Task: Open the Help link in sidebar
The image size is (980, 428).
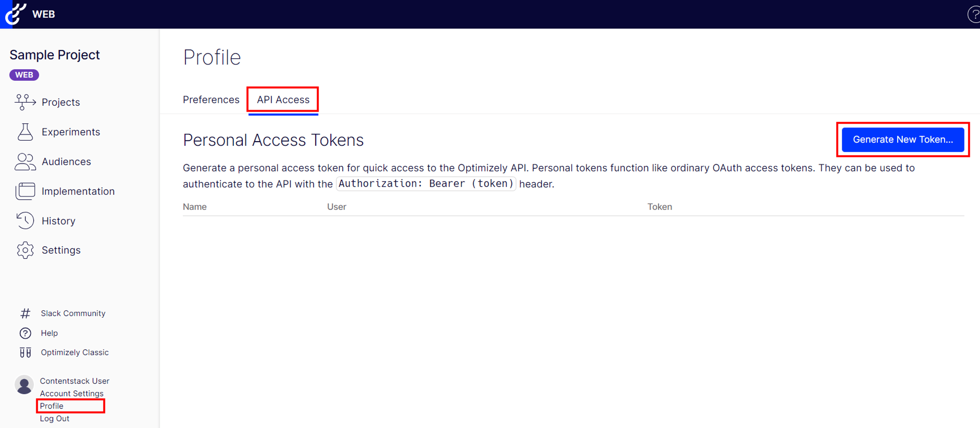Action: 49,333
